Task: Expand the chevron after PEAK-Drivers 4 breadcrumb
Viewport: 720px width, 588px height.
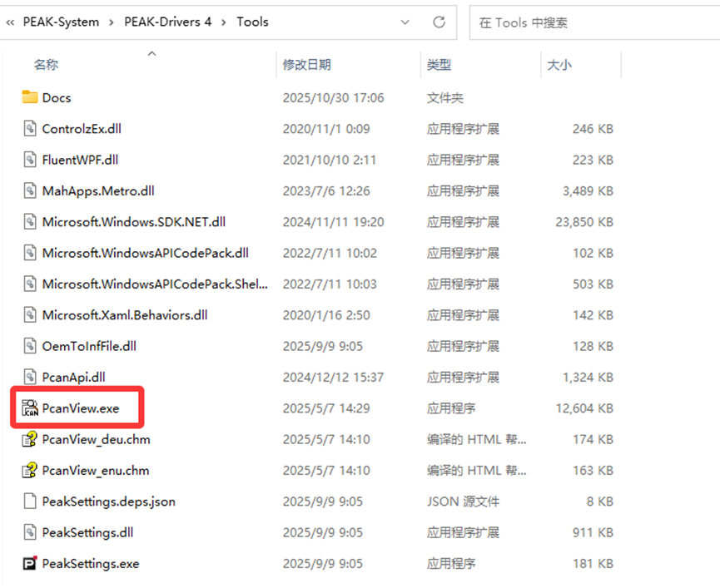Action: tap(224, 22)
